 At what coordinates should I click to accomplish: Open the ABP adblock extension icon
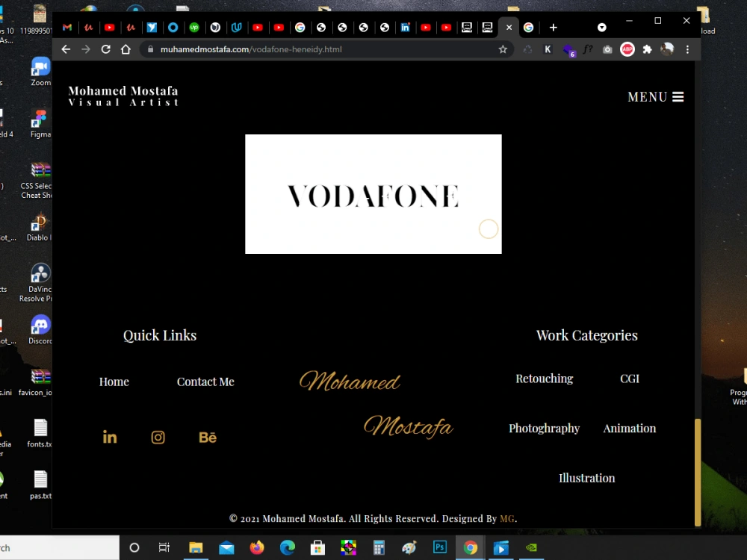627,49
